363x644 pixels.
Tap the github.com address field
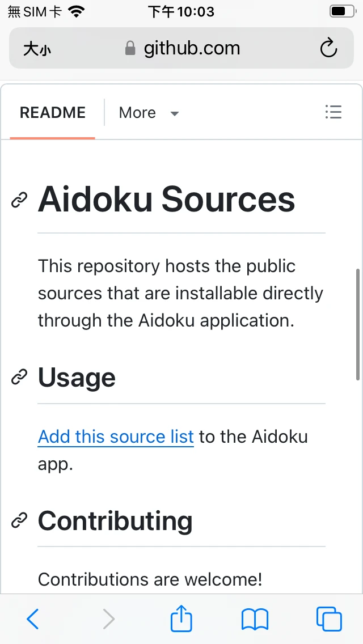(x=192, y=49)
